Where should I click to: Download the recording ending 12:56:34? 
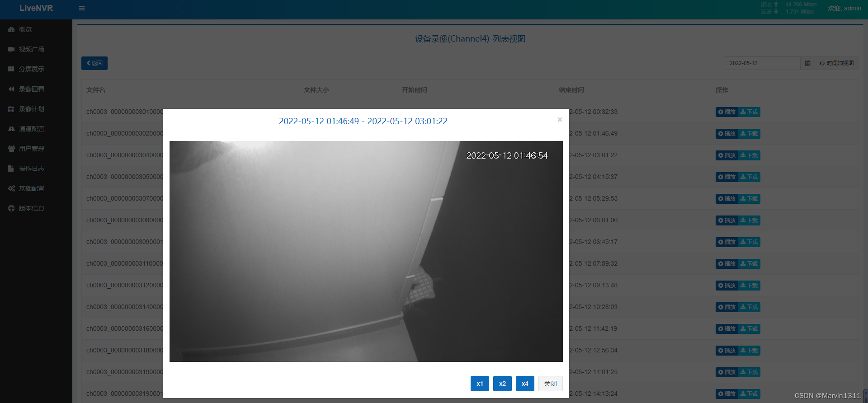749,351
